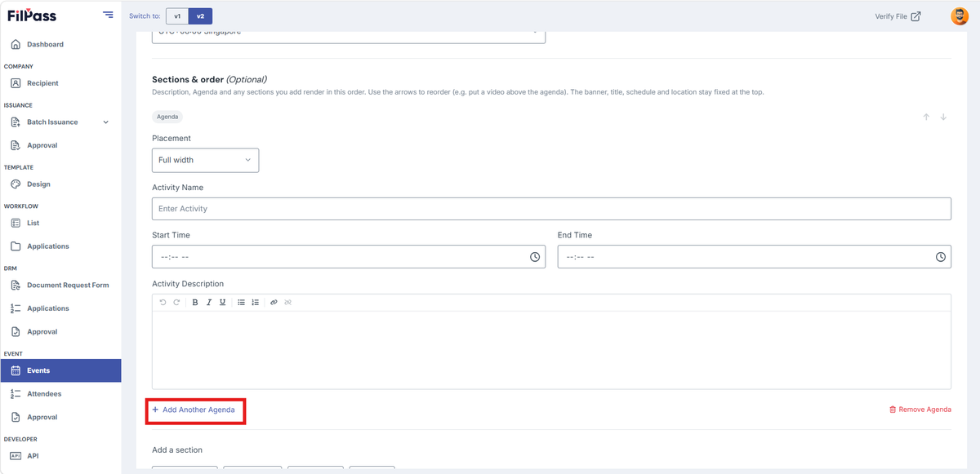Toggle italic formatting
This screenshot has height=474, width=980.
209,303
